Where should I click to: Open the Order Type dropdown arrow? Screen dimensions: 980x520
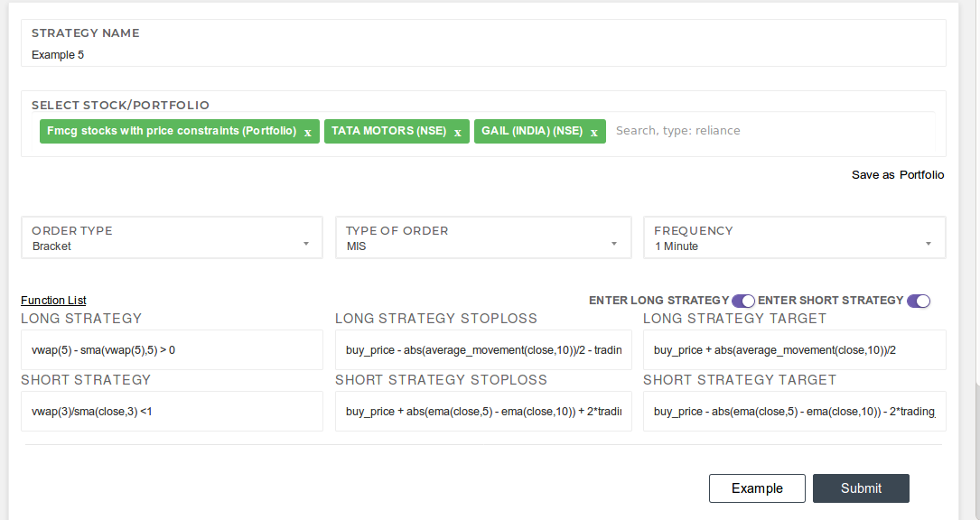[305, 242]
